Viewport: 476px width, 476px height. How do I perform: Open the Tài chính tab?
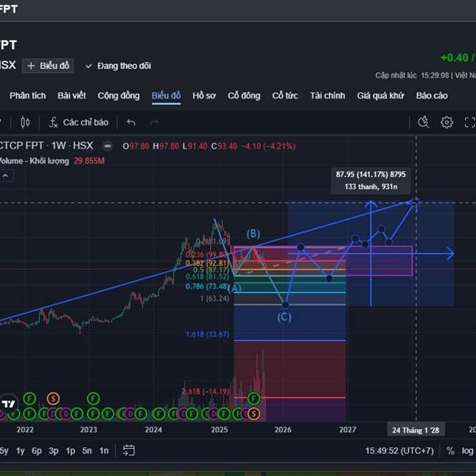point(328,96)
